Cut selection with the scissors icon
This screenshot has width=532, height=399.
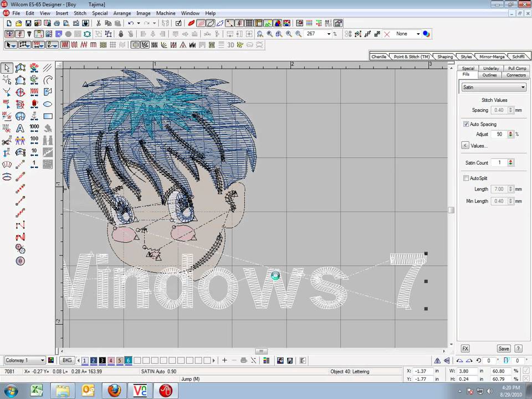pos(99,23)
